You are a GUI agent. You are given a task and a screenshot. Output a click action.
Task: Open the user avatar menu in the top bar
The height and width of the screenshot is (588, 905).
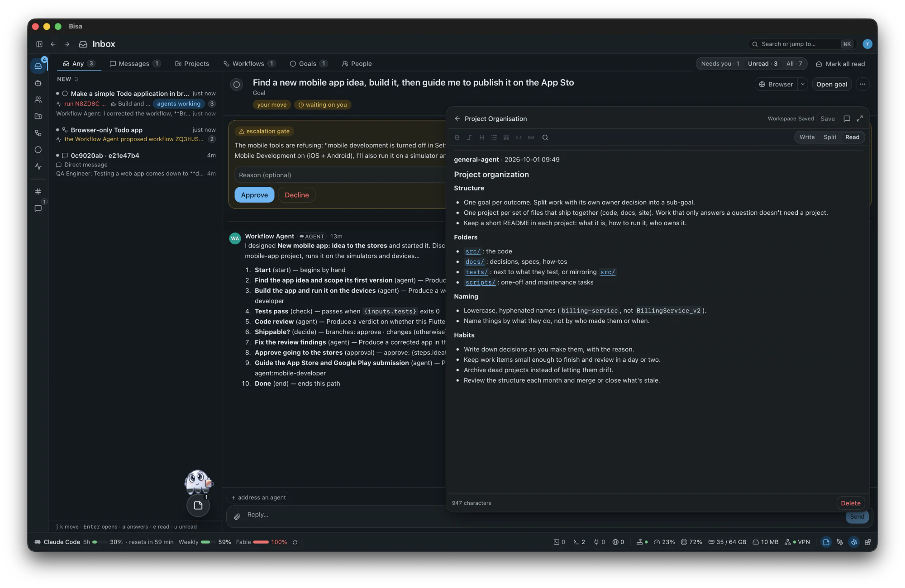point(867,44)
